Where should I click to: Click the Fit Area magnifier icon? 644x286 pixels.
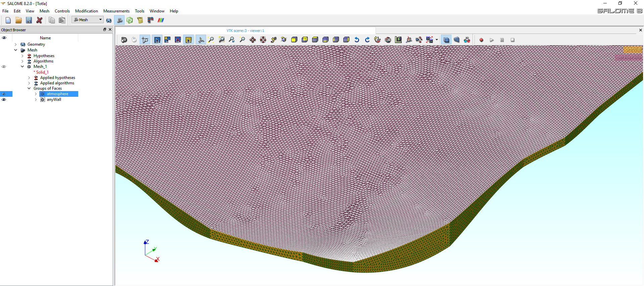pos(221,40)
